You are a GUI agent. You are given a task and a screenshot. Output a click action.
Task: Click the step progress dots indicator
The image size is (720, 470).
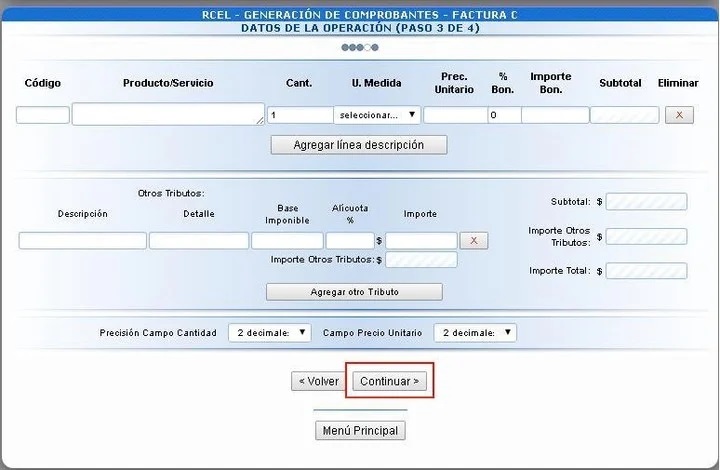[360, 47]
